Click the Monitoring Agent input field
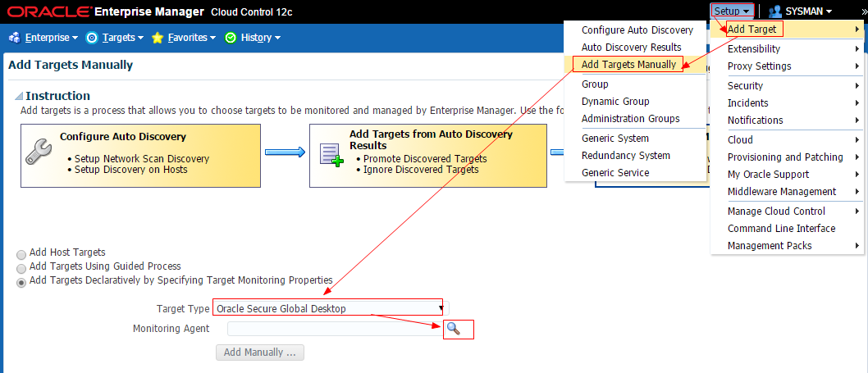This screenshot has width=868, height=373. [335, 329]
